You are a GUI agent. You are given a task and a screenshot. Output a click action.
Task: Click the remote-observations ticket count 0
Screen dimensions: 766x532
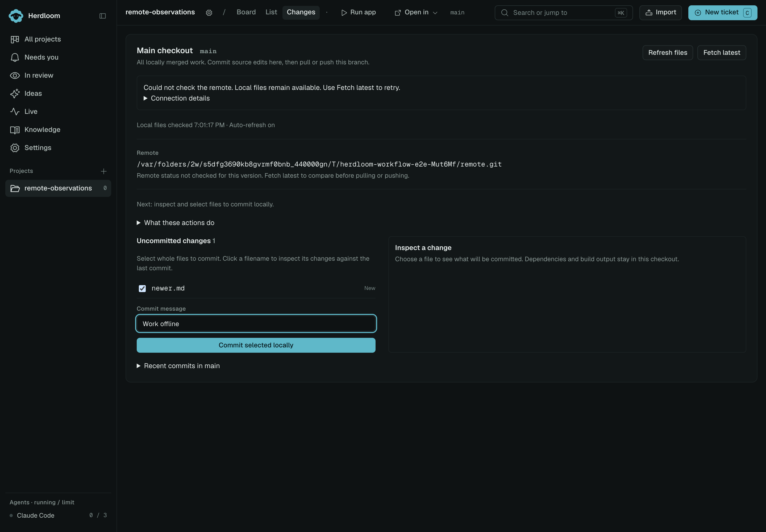(x=105, y=188)
